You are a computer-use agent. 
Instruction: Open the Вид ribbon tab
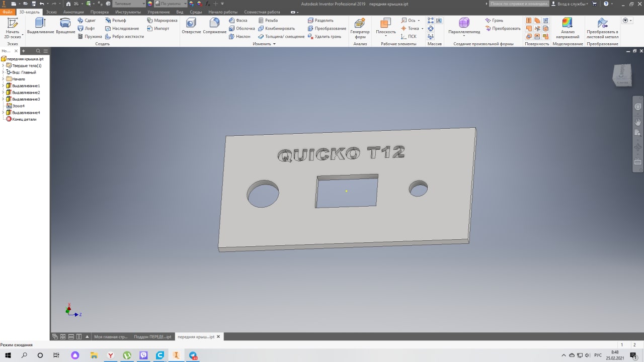180,12
